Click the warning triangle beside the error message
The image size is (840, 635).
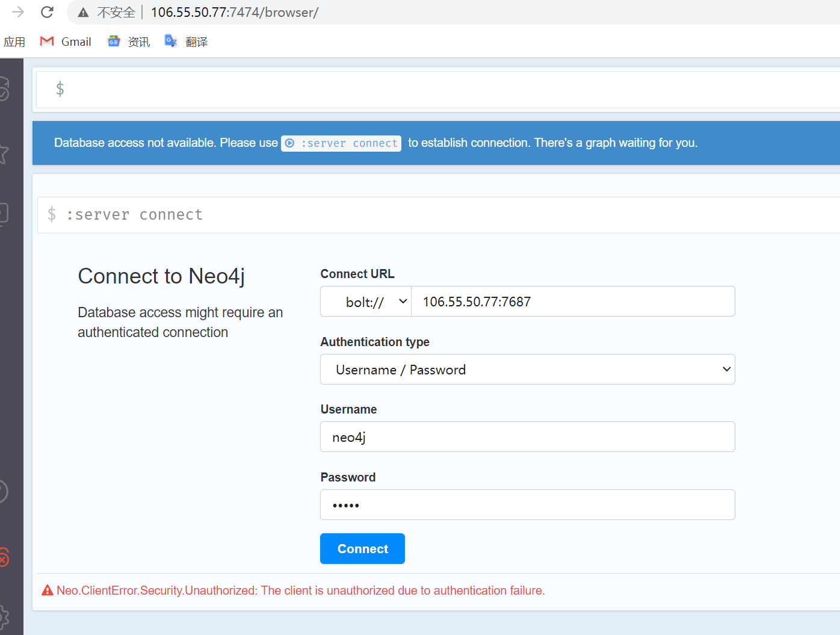(48, 590)
